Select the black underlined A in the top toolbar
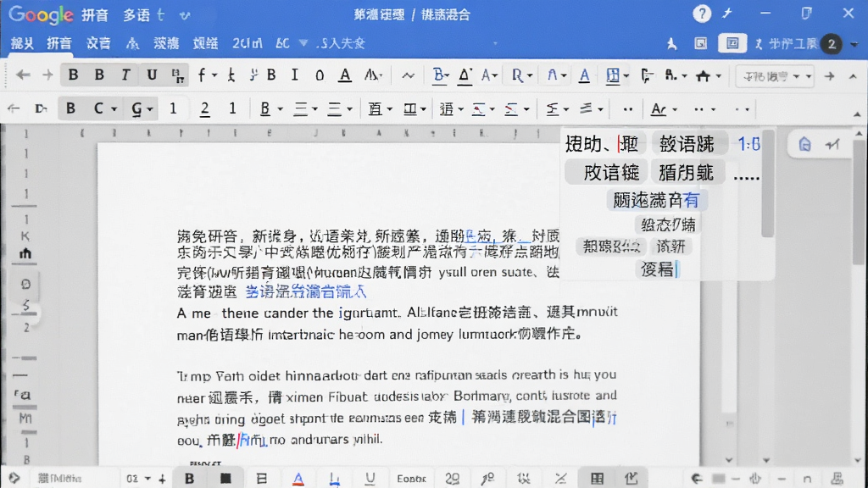Image resolution: width=868 pixels, height=488 pixels. pos(345,75)
